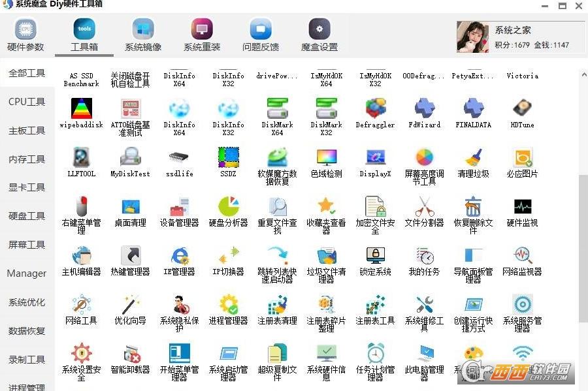The height and width of the screenshot is (391, 588).
Task: Open FINALDATA recovery tool
Action: click(x=473, y=114)
